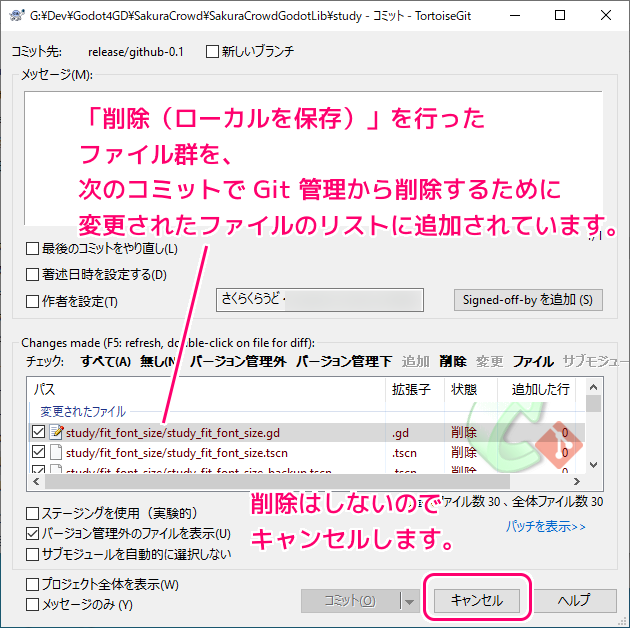Uncheck the study_fit_font_size.gd file checkbox

pos(38,433)
